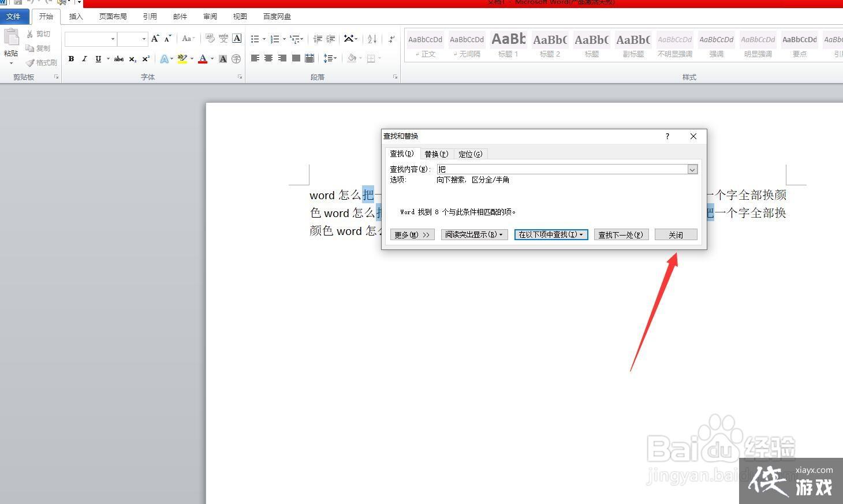Toggle italic formatting
843x504 pixels.
84,59
